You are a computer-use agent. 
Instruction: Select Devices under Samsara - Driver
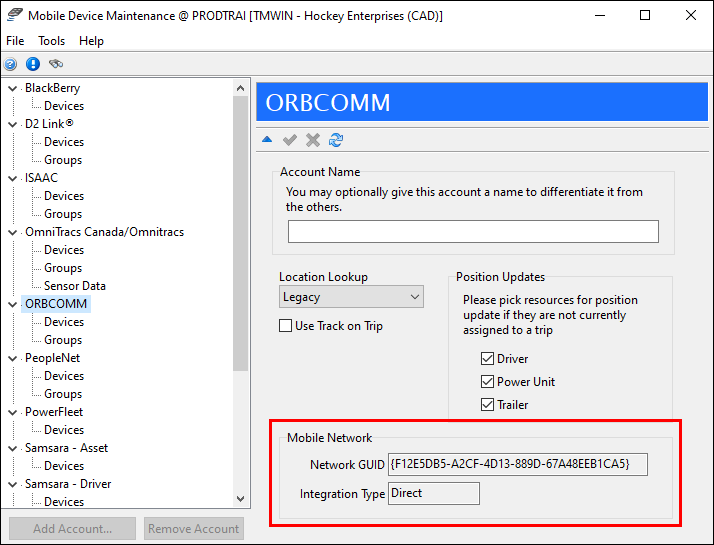click(x=64, y=502)
